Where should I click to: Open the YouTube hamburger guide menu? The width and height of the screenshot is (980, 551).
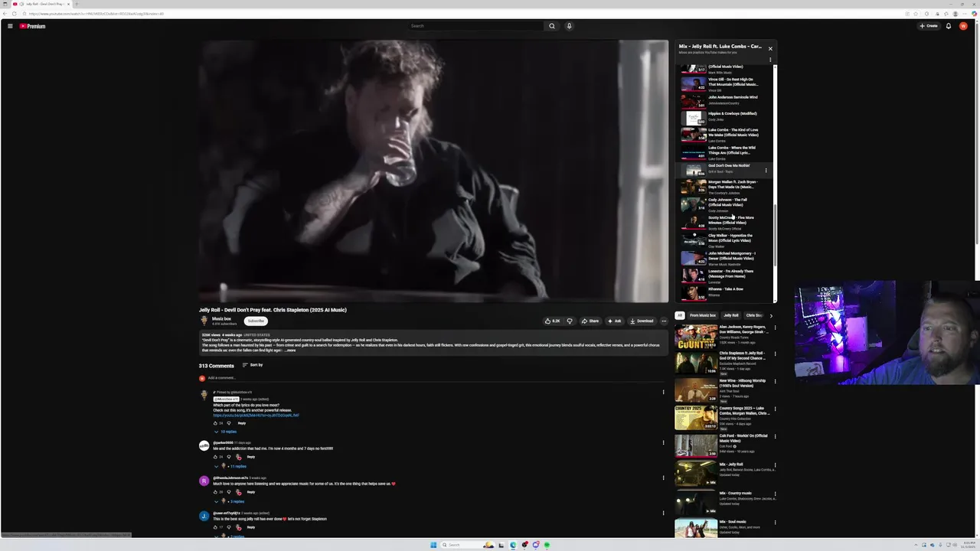click(x=10, y=26)
